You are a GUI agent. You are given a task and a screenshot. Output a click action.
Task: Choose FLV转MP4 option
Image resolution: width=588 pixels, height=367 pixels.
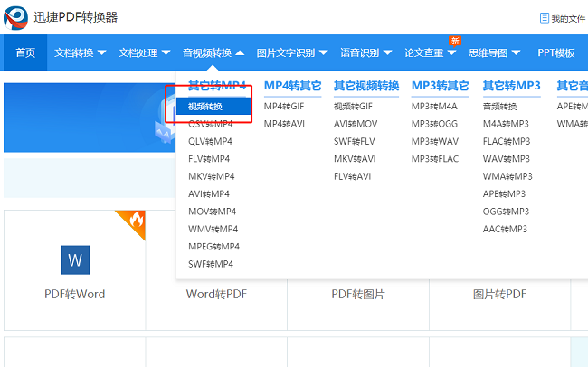pyautogui.click(x=209, y=159)
